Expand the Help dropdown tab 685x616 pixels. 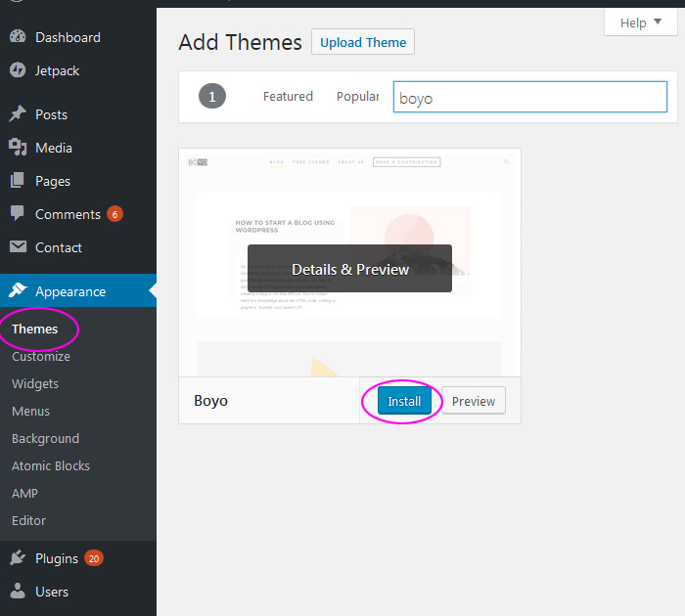pos(640,22)
